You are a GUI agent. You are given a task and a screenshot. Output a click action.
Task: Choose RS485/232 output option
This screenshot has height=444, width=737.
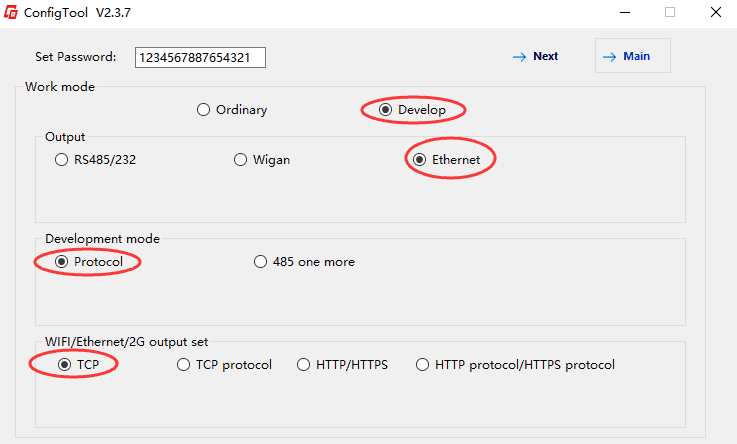(x=61, y=160)
